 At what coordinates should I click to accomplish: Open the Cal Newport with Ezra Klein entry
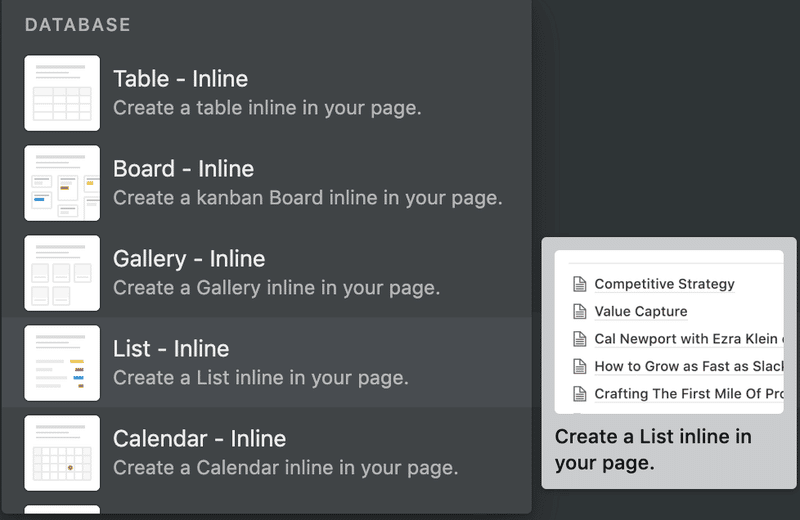[688, 339]
